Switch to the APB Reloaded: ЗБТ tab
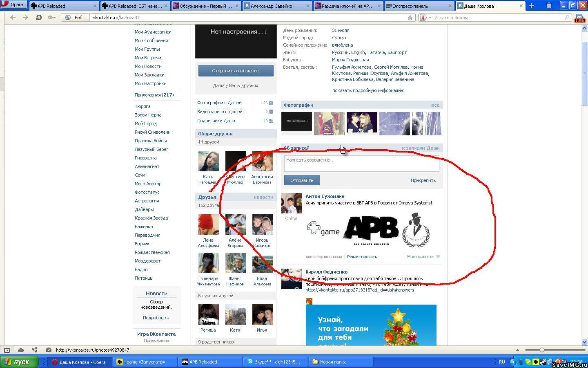588x368 pixels. pyautogui.click(x=135, y=6)
